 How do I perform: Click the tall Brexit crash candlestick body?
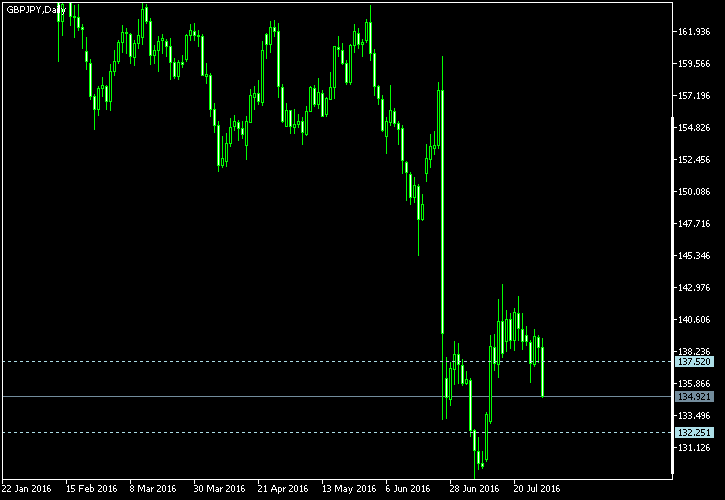[442, 212]
